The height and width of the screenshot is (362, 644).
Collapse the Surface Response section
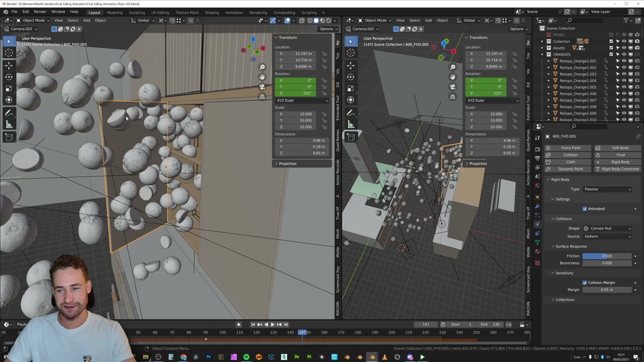pyautogui.click(x=571, y=246)
